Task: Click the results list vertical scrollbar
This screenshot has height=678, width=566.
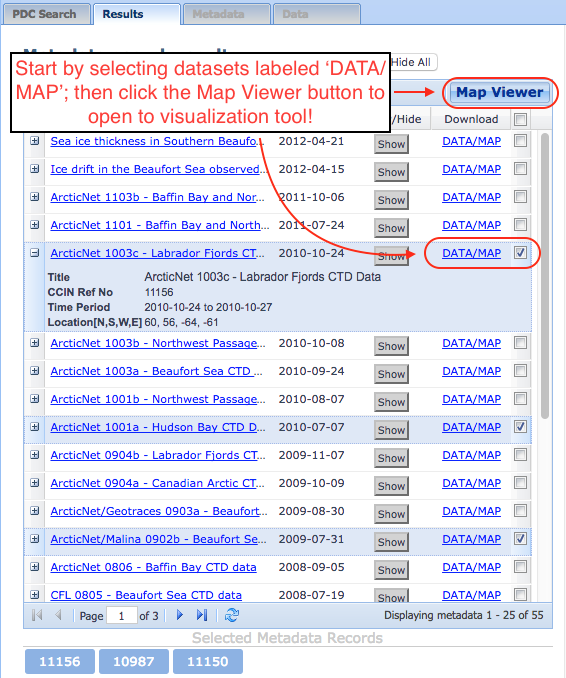Action: click(545, 275)
